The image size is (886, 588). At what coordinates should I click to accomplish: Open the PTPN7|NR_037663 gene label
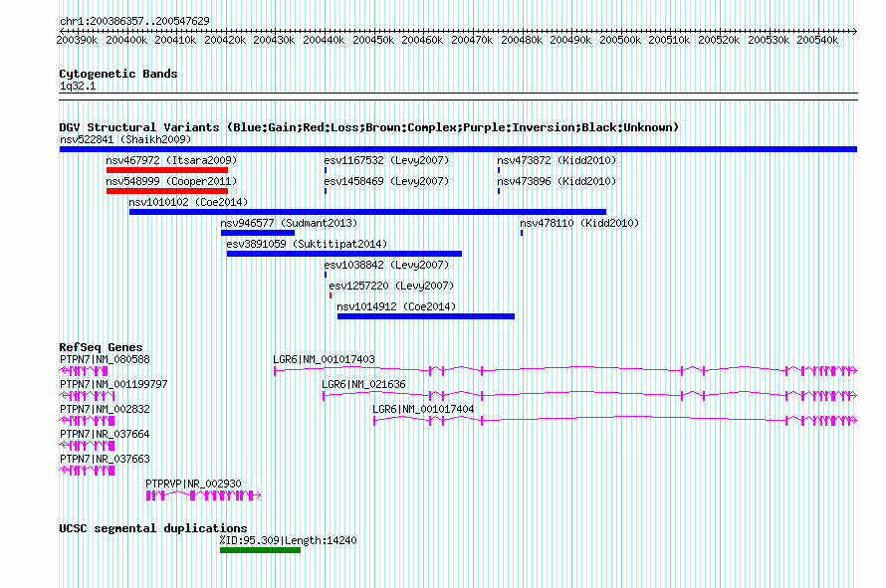(106, 459)
